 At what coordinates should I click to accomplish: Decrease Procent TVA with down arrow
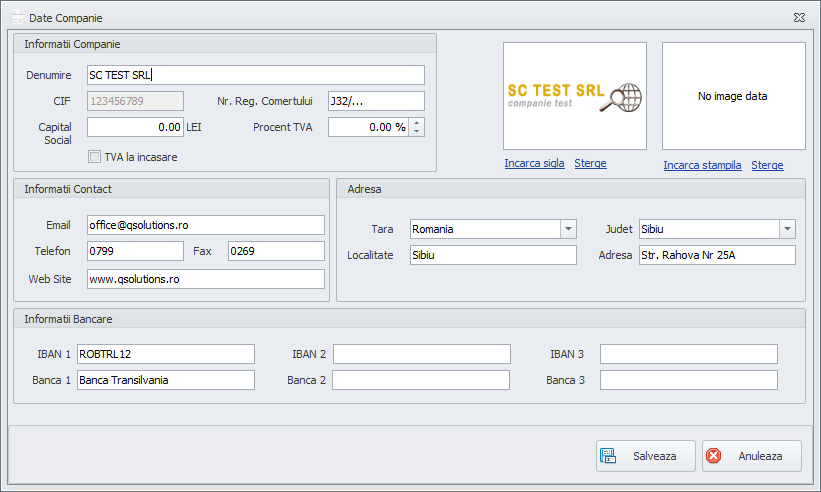click(417, 131)
